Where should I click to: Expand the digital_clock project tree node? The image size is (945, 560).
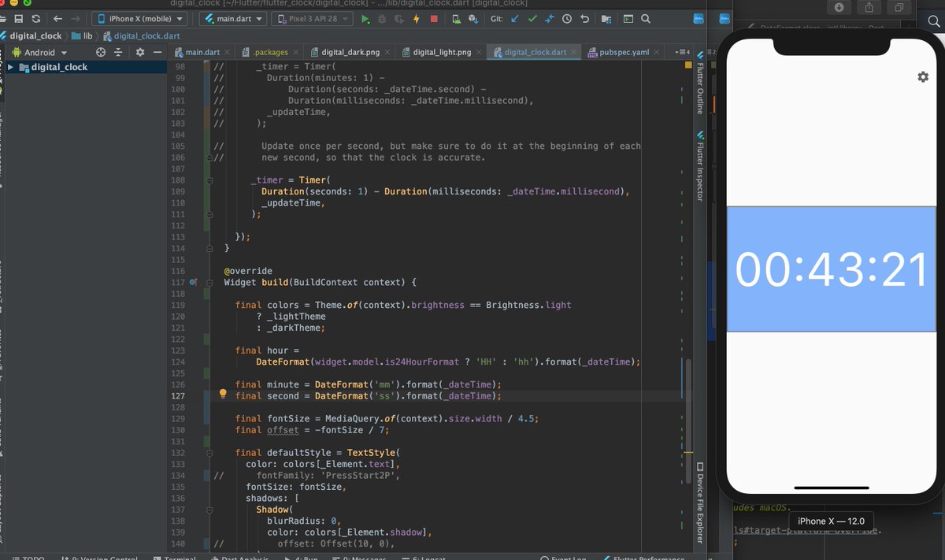click(x=10, y=67)
